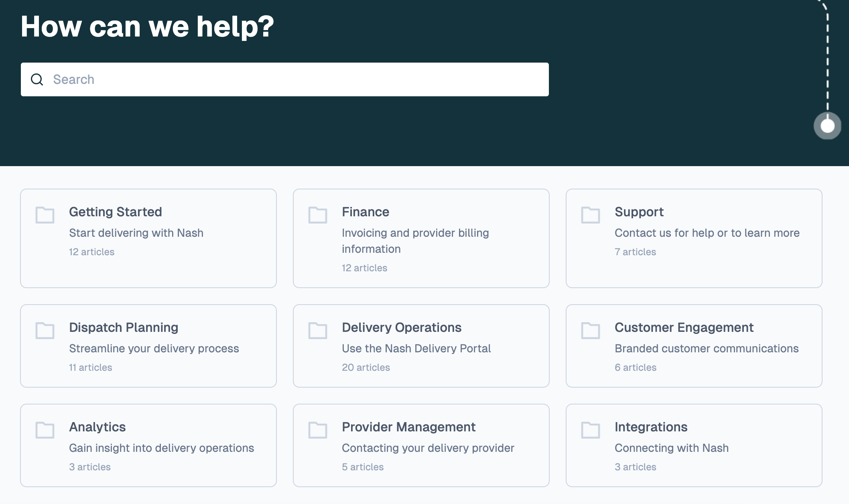Viewport: 849px width, 504px height.
Task: Open the Getting Started collection title
Action: pyautogui.click(x=116, y=212)
